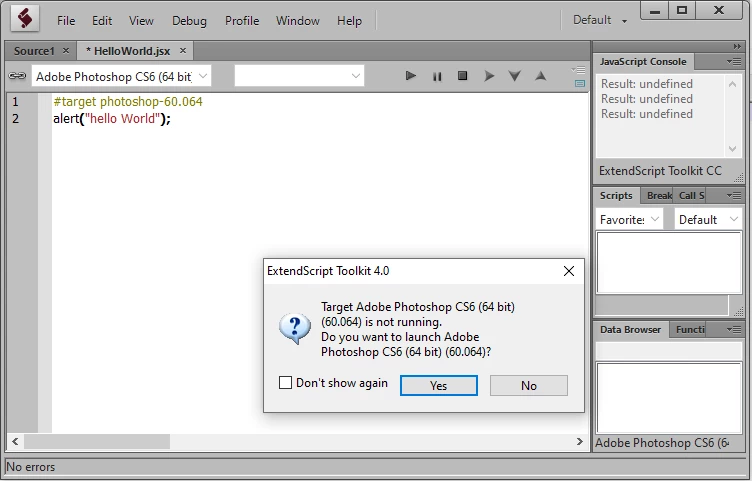Screen dimensions: 752x481
Task: Click Yes to launch Photoshop
Action: [x=438, y=386]
